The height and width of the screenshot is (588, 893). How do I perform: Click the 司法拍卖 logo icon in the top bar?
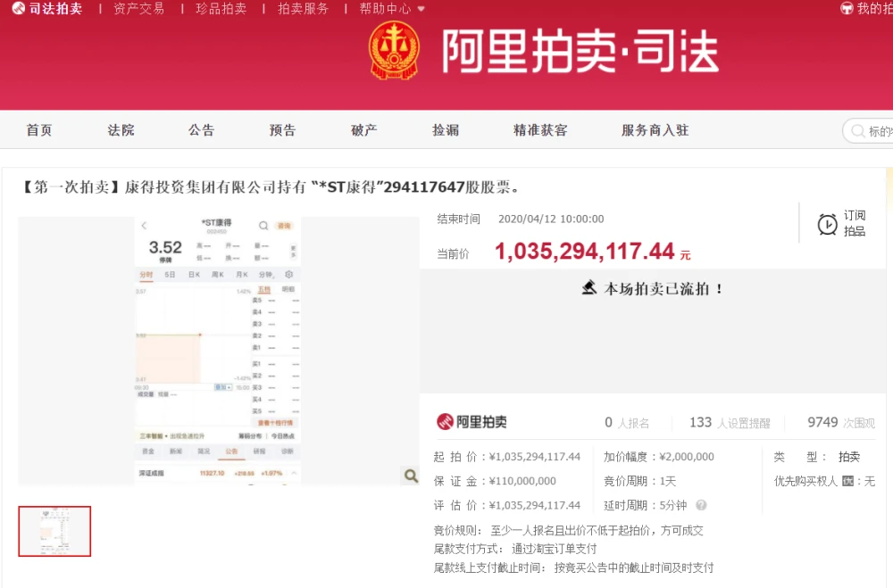[18, 8]
